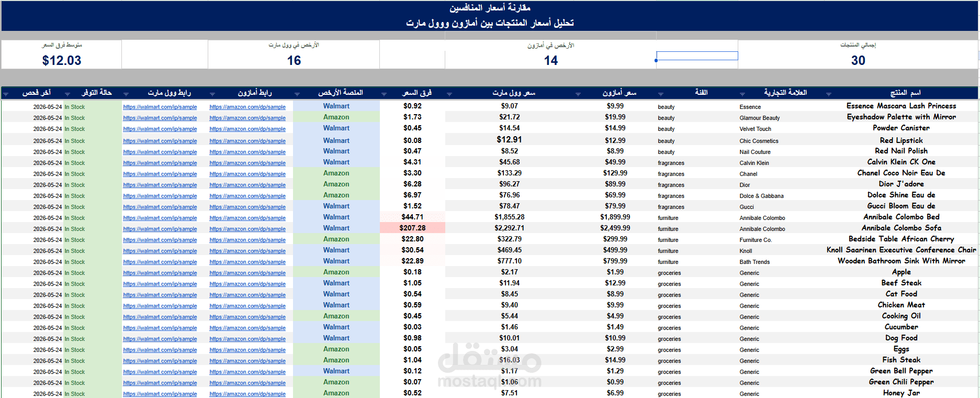This screenshot has width=980, height=398.
Task: Select product cell Wooden Bathroom Sink With Mirror
Action: (901, 261)
